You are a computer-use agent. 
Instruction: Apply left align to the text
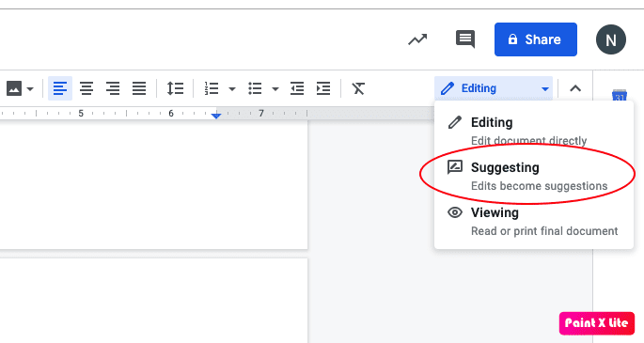pos(60,88)
